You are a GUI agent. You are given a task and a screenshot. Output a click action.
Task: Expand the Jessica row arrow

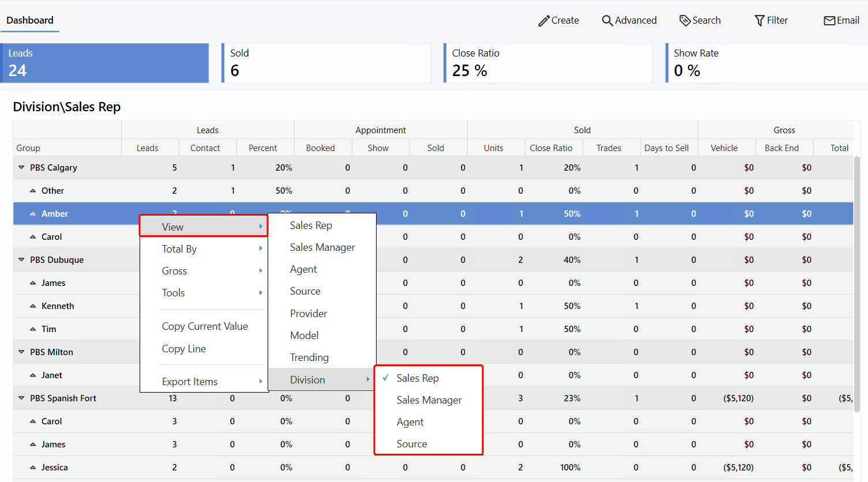(33, 468)
